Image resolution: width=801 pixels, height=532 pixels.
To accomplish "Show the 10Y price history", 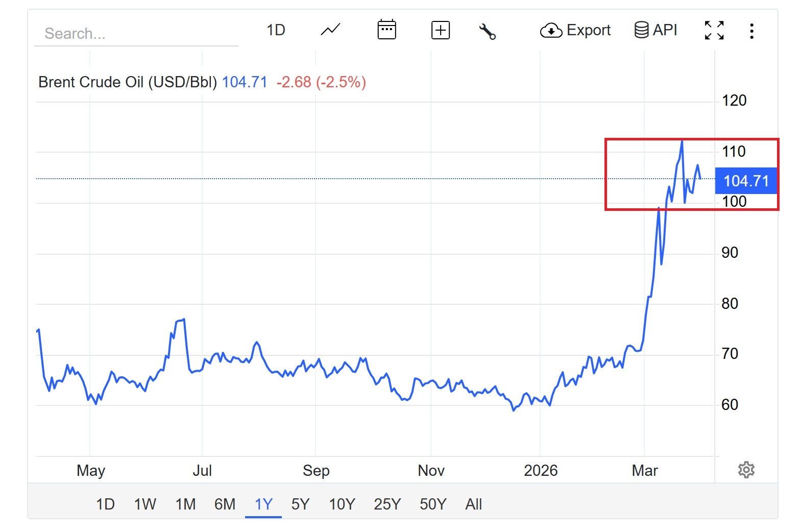I will pos(342,504).
